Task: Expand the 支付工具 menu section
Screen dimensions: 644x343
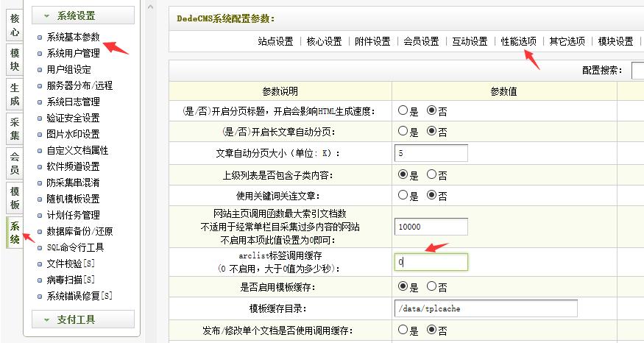Action: pos(83,319)
